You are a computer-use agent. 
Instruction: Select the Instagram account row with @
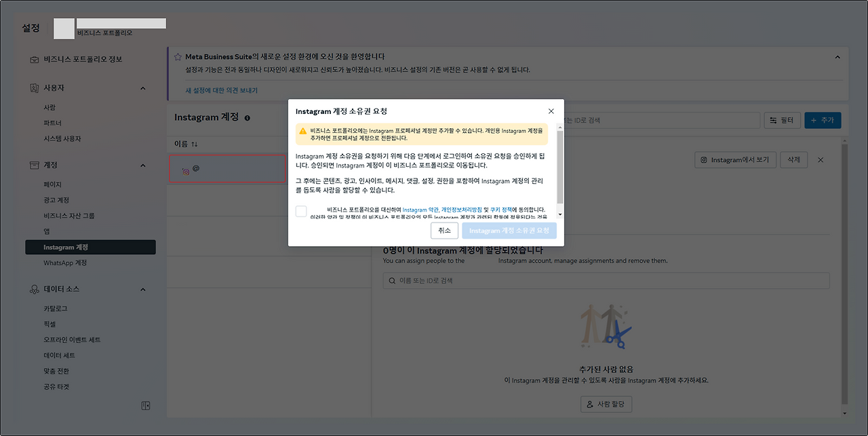point(228,169)
